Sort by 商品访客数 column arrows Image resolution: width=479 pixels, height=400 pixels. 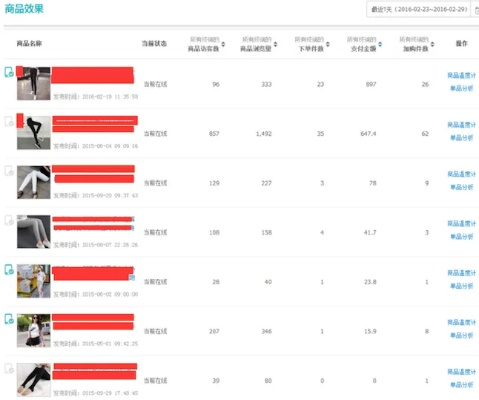(x=223, y=44)
